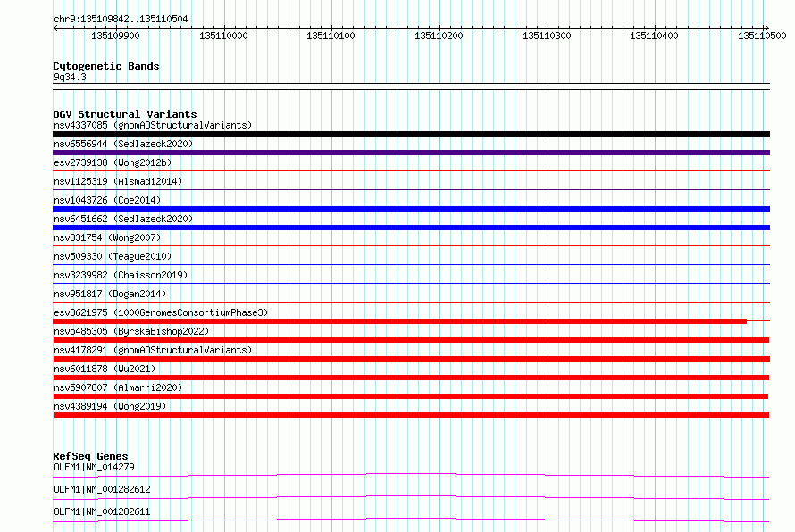Click the red bar of nsv4389194
795x532 pixels.
(412, 415)
